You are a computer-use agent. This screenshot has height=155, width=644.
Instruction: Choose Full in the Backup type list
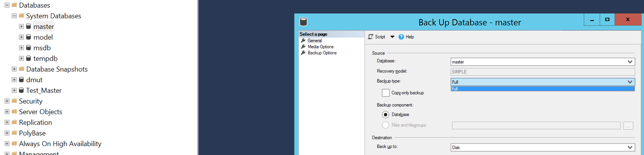pos(542,89)
